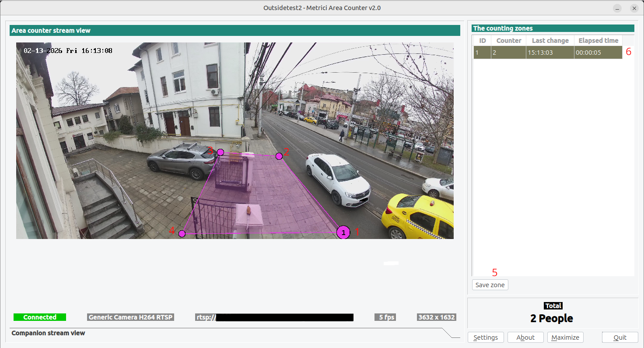Click the Total label

tap(553, 306)
